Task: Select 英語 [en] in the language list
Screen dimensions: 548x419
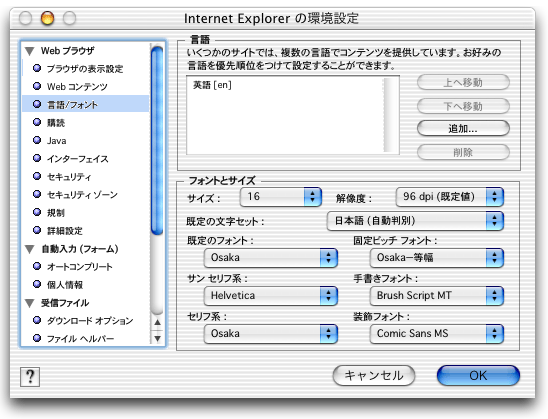Action: coord(212,85)
